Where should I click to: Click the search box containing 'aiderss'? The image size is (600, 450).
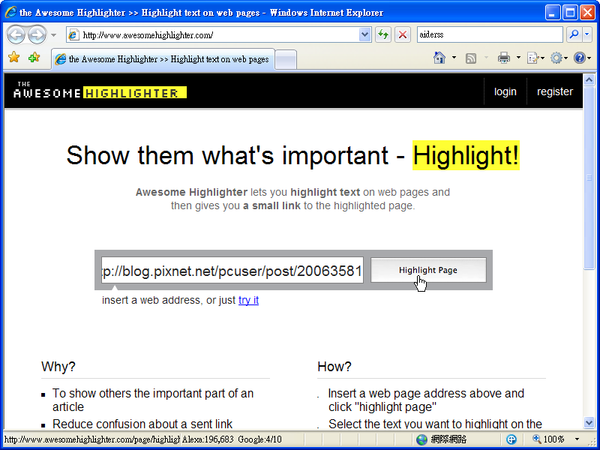[x=490, y=35]
